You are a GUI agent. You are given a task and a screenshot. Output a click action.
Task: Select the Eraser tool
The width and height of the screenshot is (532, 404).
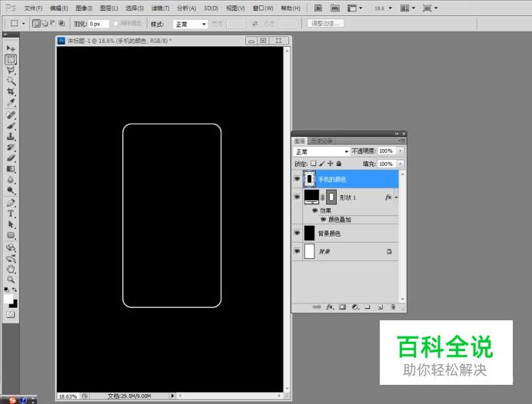11,158
